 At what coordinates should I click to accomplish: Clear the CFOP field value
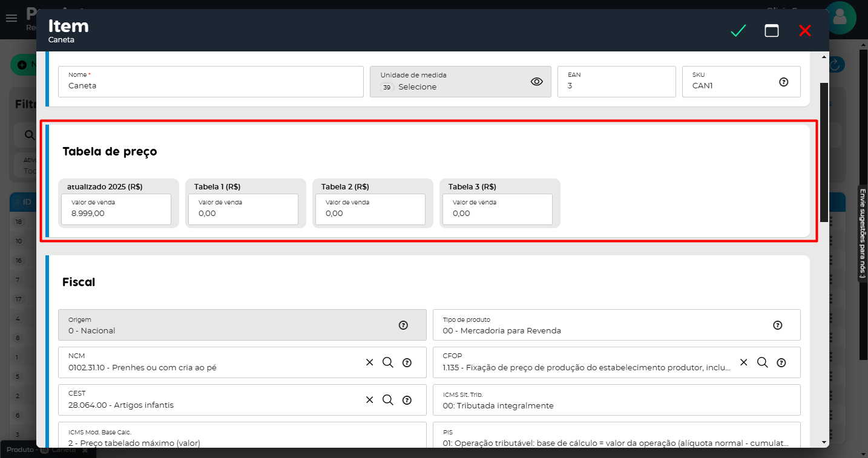coord(744,362)
